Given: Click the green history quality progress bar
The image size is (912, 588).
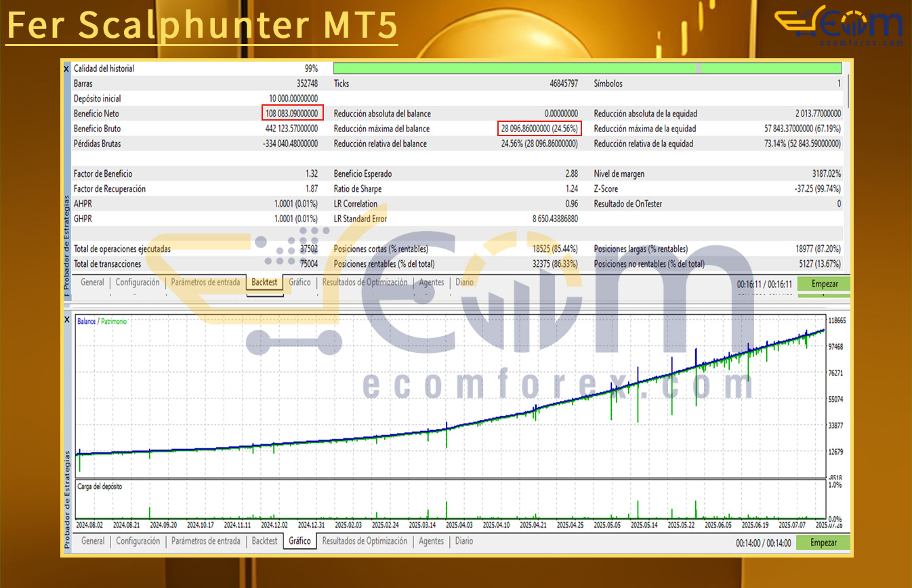Looking at the screenshot, I should point(587,68).
